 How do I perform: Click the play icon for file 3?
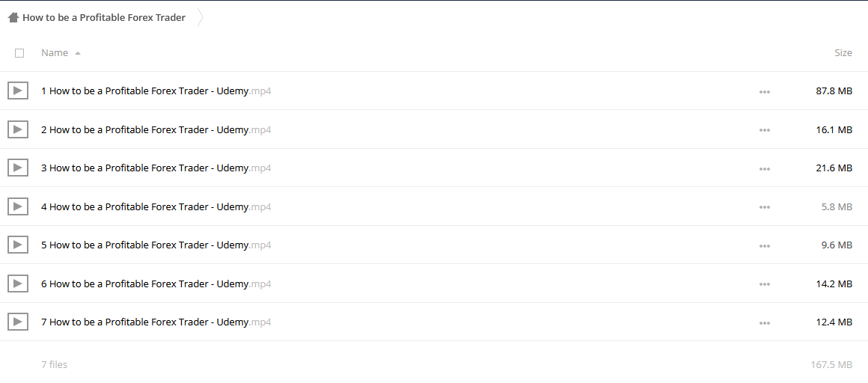[x=18, y=167]
